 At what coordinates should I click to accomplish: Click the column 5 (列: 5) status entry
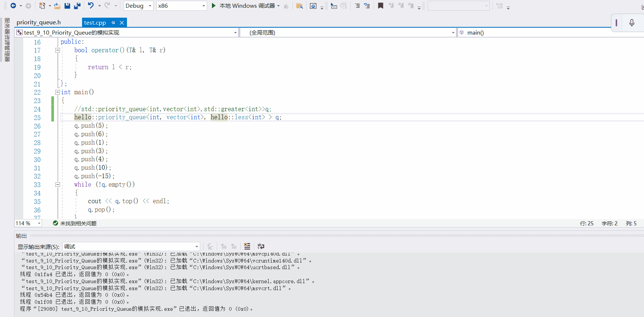click(631, 223)
